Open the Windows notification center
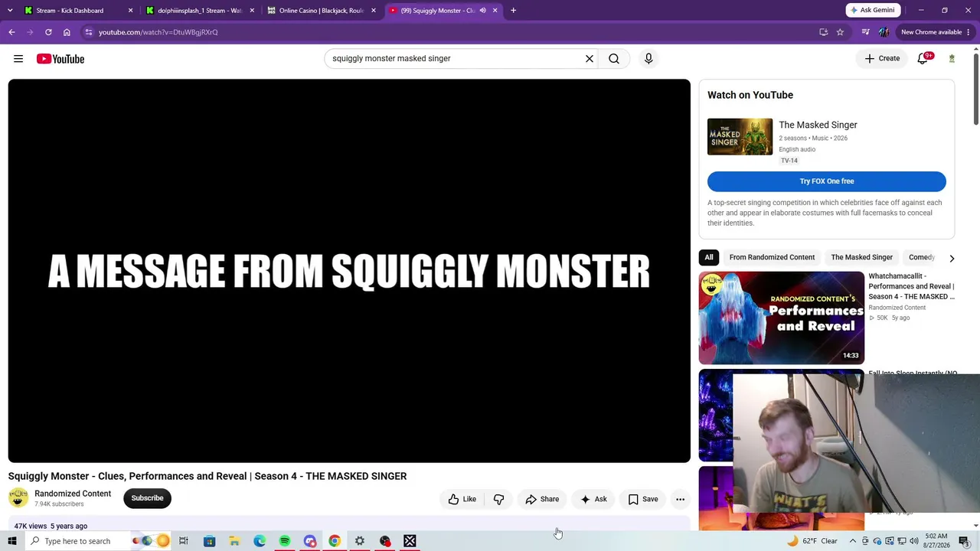 point(964,541)
